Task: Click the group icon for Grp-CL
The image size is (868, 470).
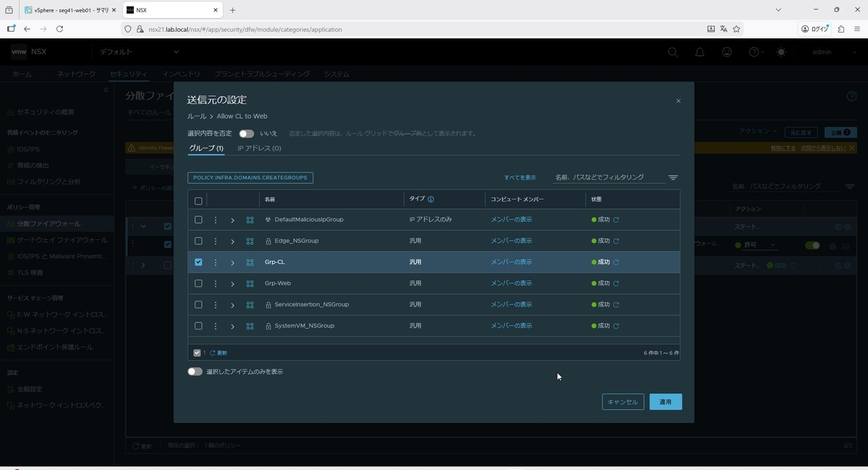Action: tap(250, 262)
